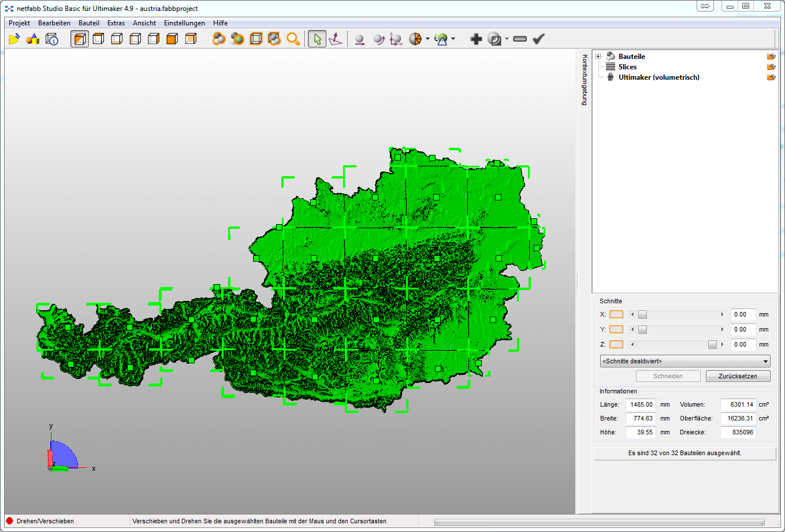The height and width of the screenshot is (532, 785).
Task: Click the X cut value input field
Action: click(743, 315)
